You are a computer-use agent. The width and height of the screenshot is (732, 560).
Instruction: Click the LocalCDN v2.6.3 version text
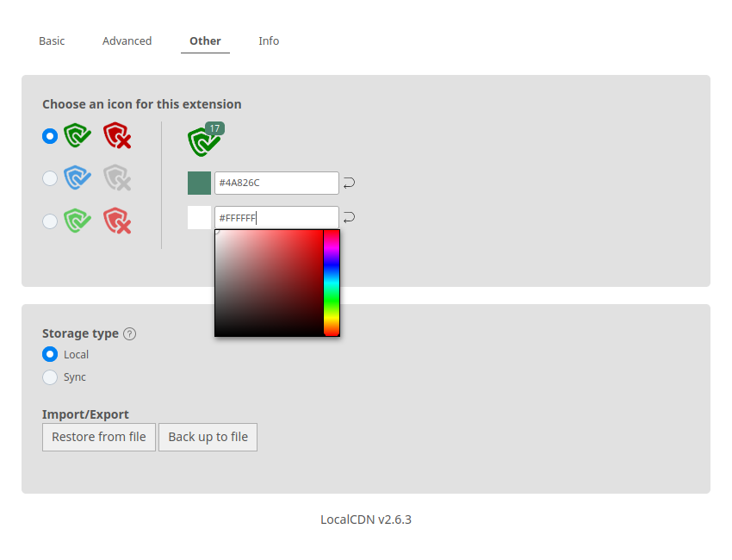pyautogui.click(x=366, y=520)
